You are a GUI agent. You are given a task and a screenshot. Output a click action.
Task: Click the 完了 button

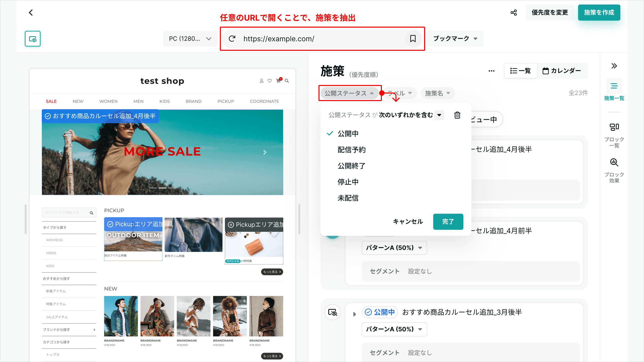coord(448,221)
